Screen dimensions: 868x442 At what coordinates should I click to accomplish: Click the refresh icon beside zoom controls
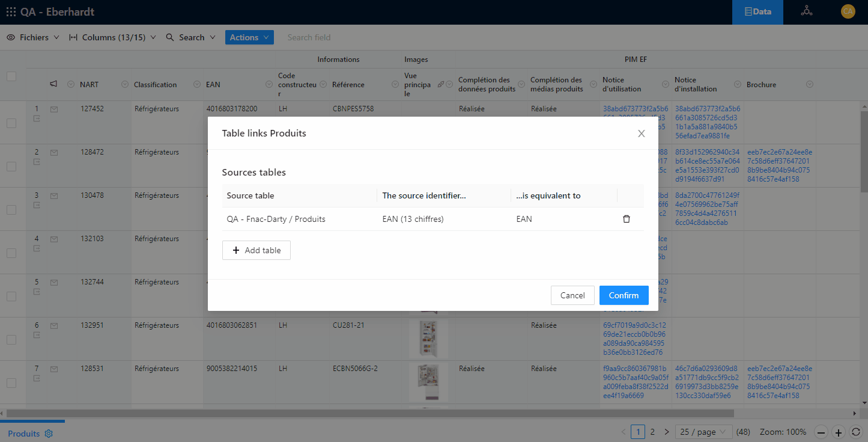coord(856,432)
